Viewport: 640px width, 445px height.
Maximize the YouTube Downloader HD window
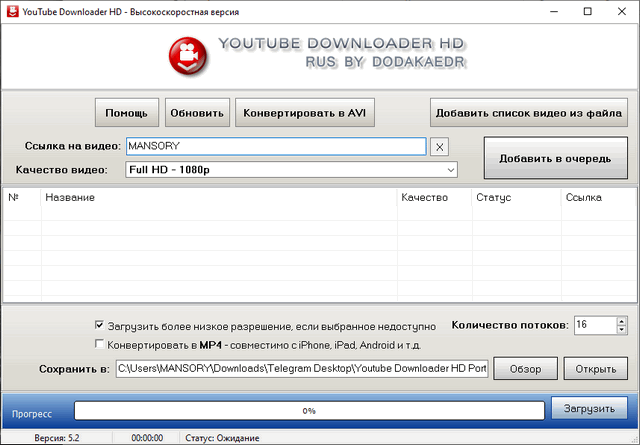[x=588, y=11]
